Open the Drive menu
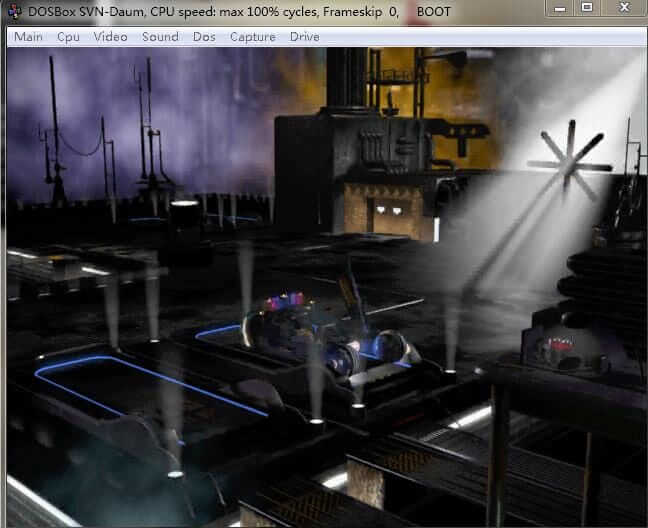The width and height of the screenshot is (648, 528). click(304, 37)
